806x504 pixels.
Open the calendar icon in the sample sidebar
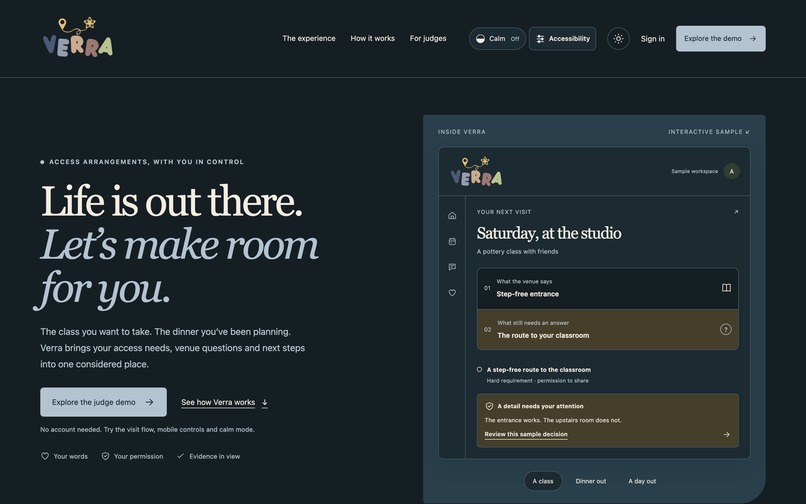pos(452,241)
